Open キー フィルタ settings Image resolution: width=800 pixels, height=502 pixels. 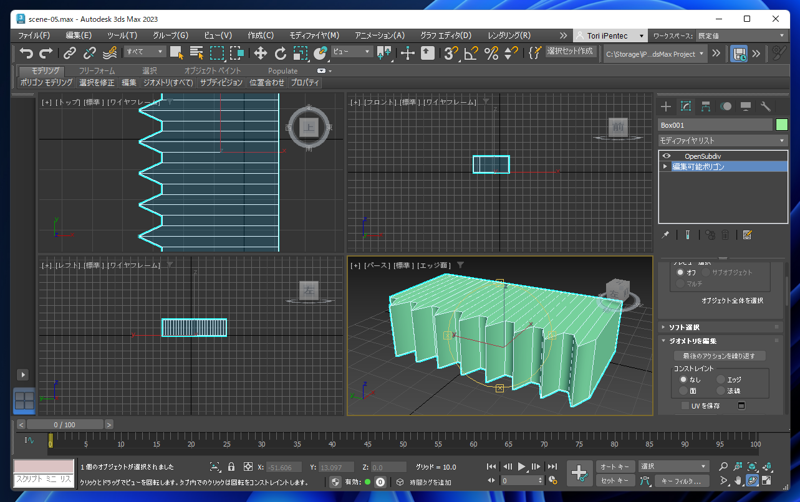click(682, 481)
